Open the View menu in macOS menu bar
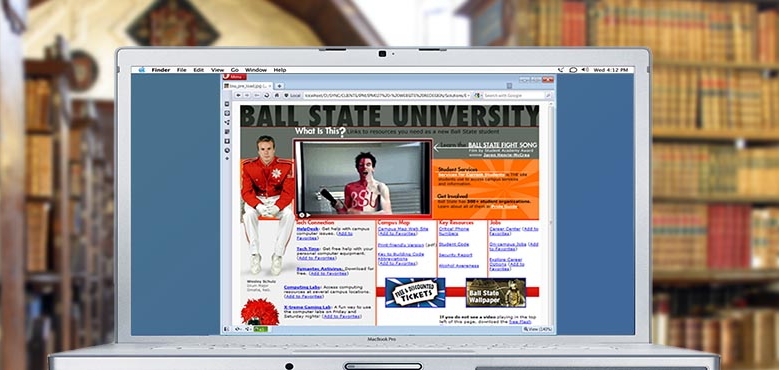779x370 pixels. pos(217,70)
